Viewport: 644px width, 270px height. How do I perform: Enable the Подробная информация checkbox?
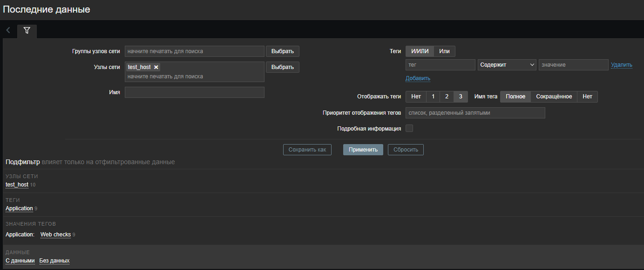(409, 128)
